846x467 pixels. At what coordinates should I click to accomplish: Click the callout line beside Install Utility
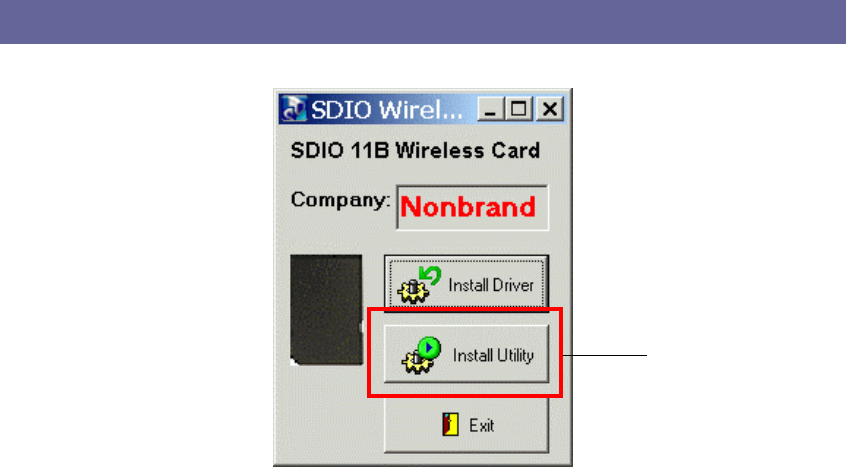click(x=605, y=355)
